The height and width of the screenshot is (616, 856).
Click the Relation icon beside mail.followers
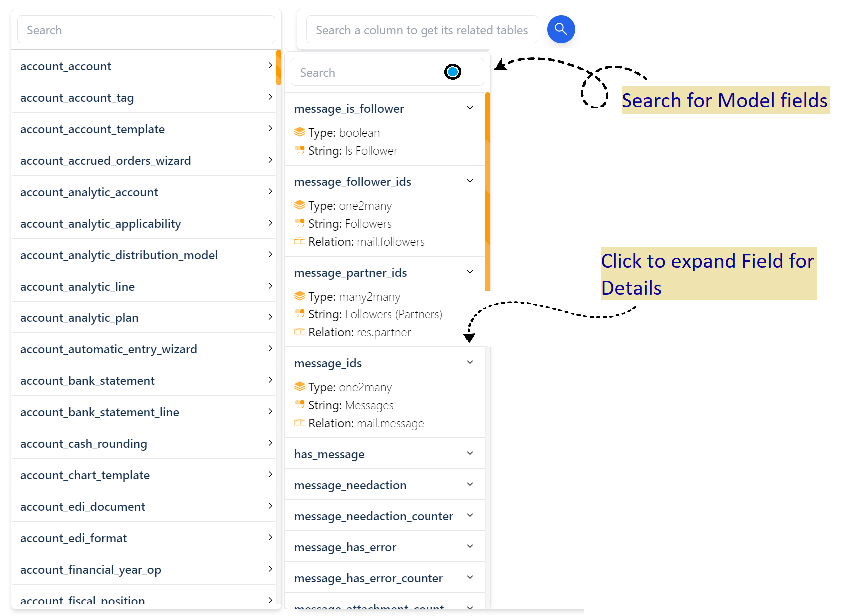click(300, 241)
